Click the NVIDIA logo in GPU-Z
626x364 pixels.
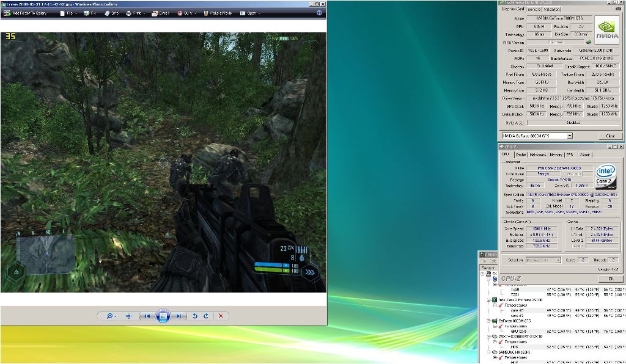(x=607, y=29)
